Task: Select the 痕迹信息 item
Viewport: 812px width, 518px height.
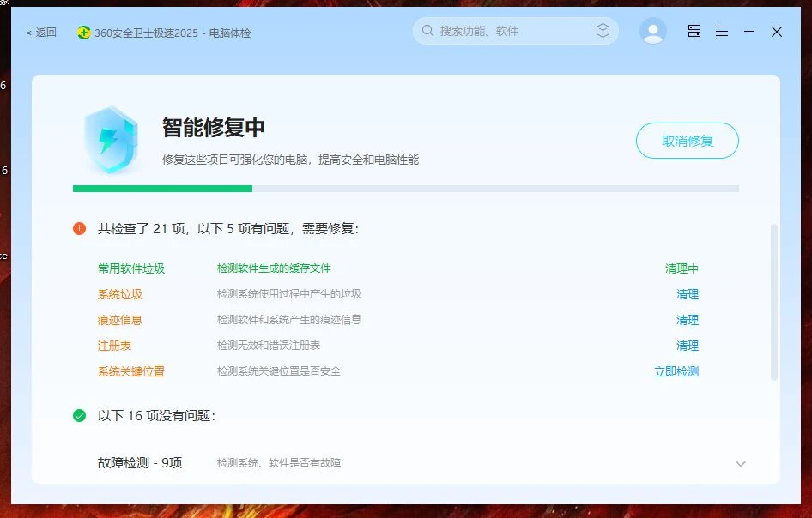Action: 120,320
